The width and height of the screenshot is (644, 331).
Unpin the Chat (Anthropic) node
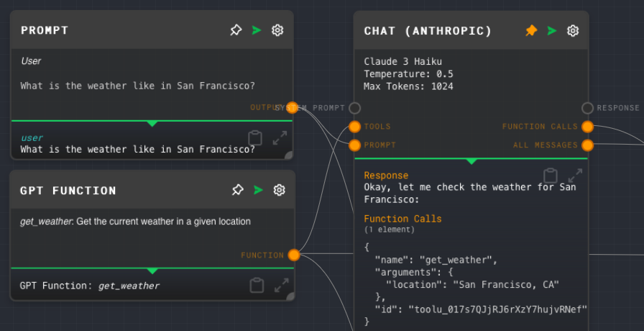tap(531, 30)
